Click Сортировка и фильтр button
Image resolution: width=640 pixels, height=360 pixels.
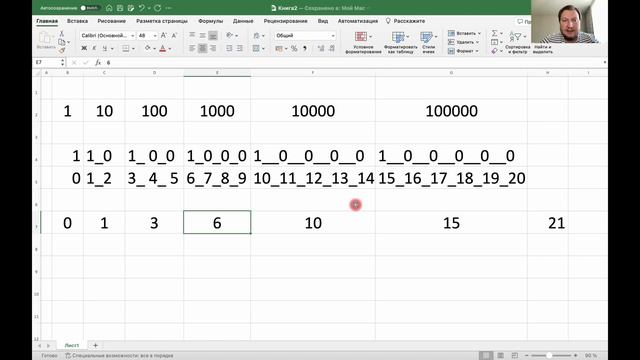517,42
